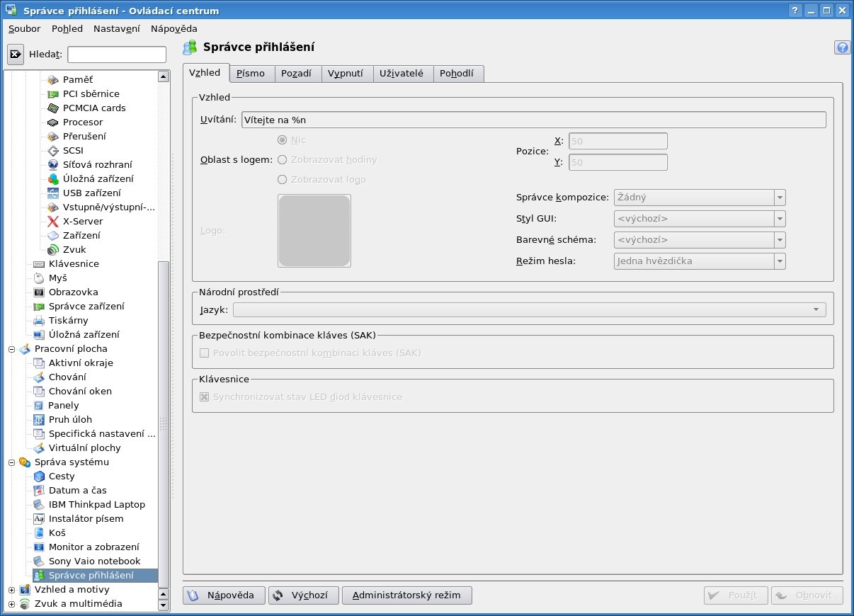
Task: Click the Výchozí defaults button
Action: (x=303, y=595)
